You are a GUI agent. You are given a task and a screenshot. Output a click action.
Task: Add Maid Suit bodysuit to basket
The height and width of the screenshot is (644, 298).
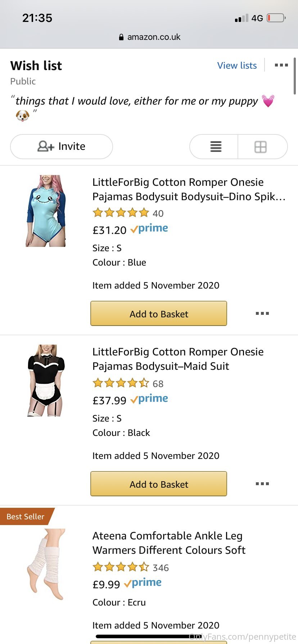pos(159,484)
